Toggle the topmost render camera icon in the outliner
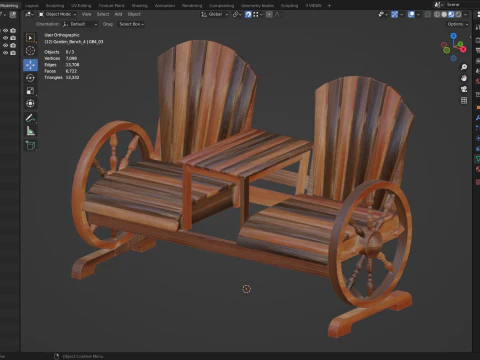480x360 pixels. point(13,30)
